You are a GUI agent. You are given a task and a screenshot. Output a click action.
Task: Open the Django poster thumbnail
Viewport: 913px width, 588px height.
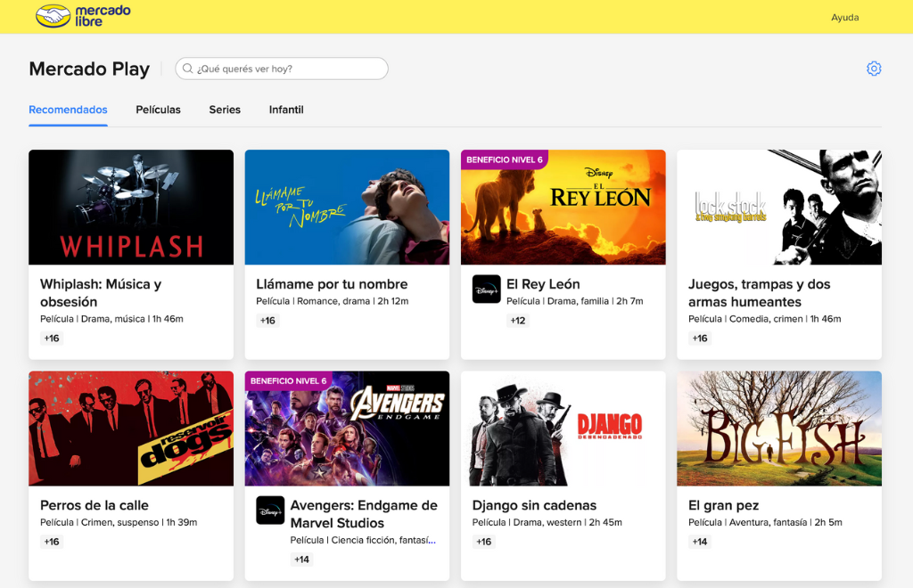(563, 429)
